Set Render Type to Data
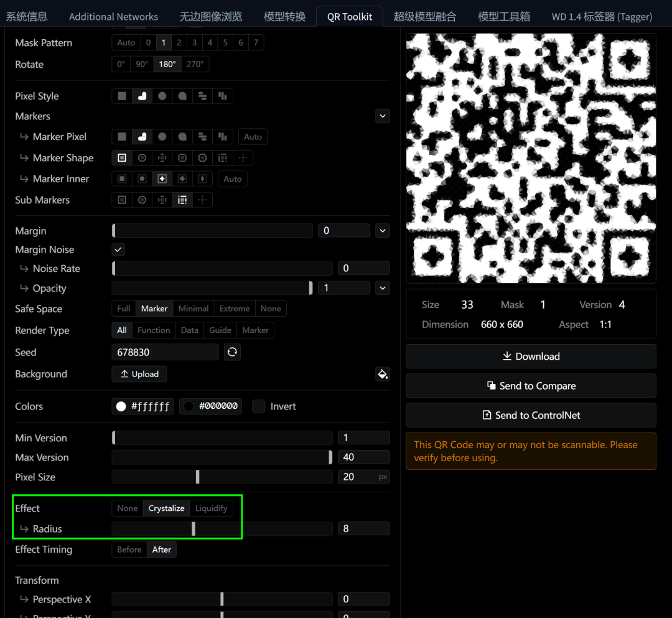Image resolution: width=672 pixels, height=618 pixels. tap(189, 330)
